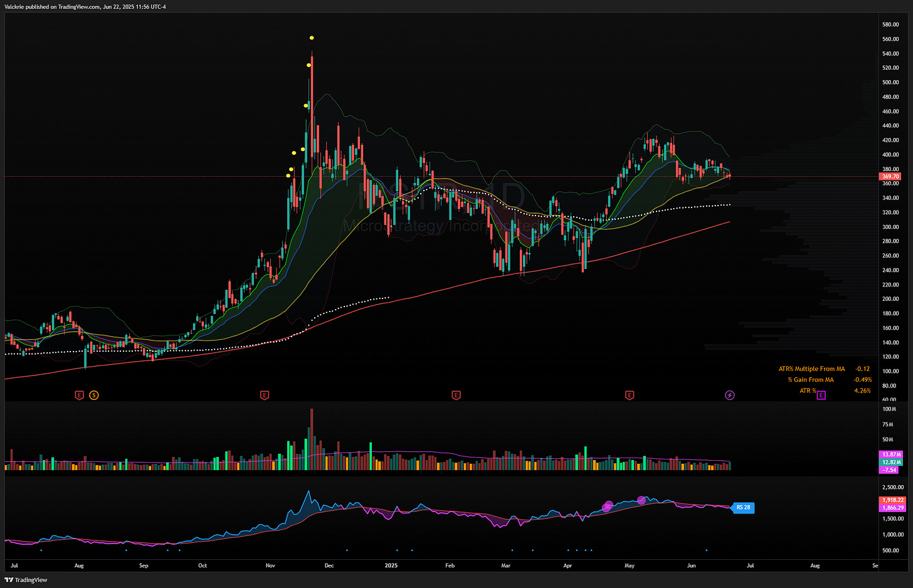This screenshot has height=588, width=913.
Task: Select the blue RS 28 label tag
Action: pyautogui.click(x=743, y=508)
